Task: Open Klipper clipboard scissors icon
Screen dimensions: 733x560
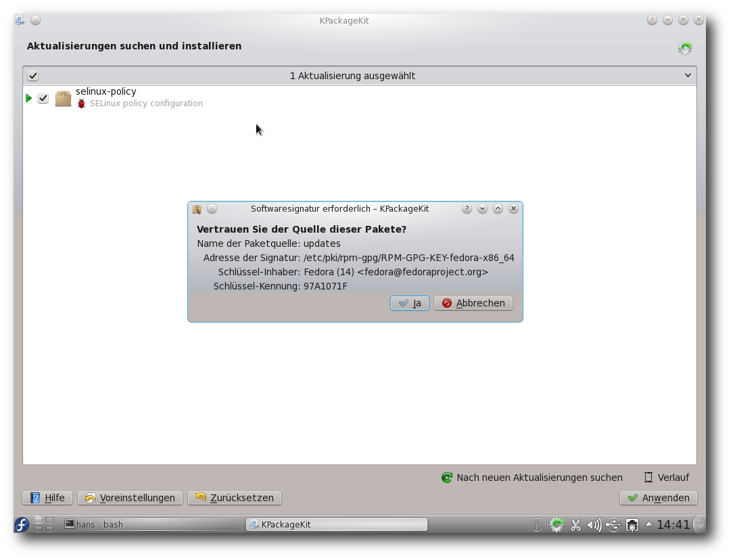Action: coord(575,525)
